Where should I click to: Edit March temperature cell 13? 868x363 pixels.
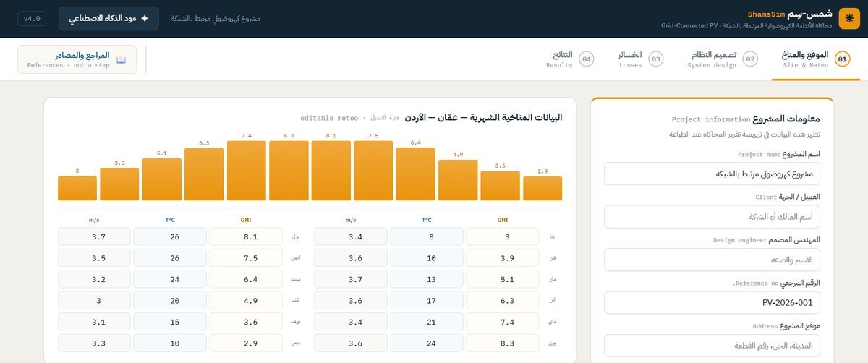[x=426, y=279]
